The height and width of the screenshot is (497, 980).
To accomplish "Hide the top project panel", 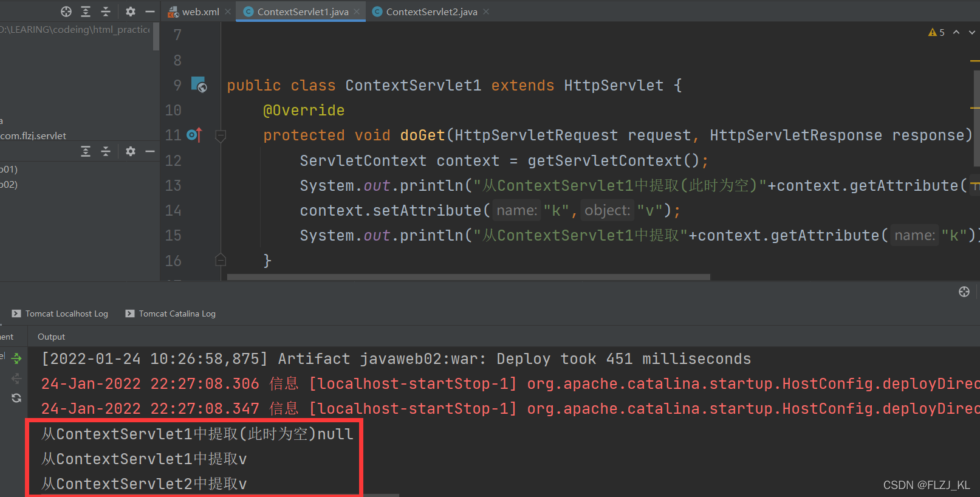I will (x=150, y=12).
